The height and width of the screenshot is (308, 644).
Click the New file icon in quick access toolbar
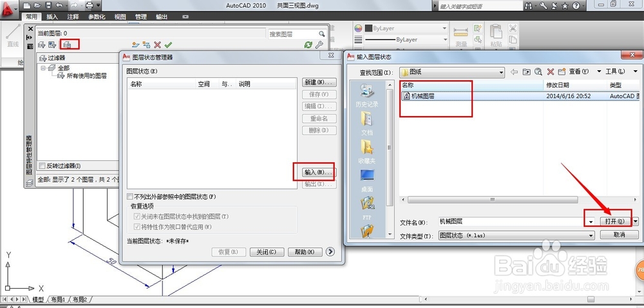click(27, 6)
